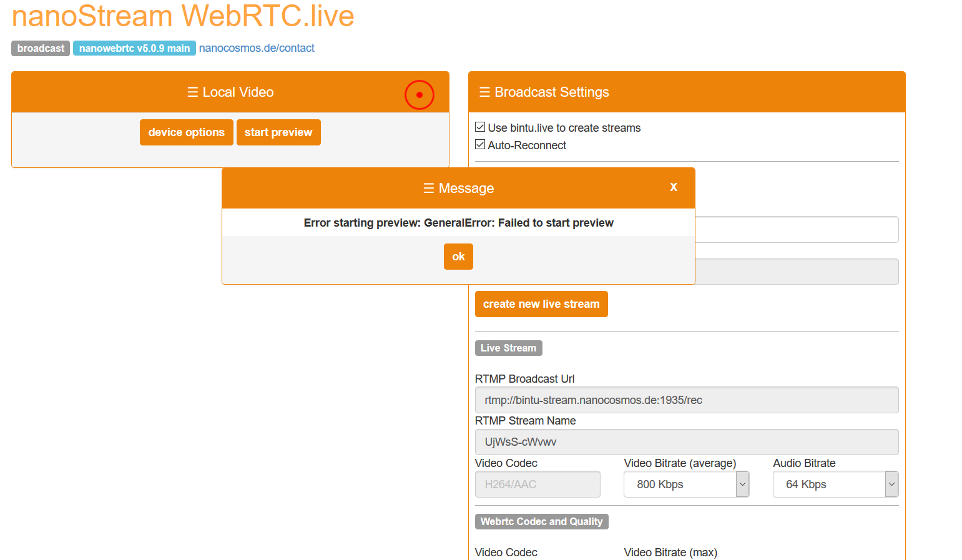962x560 pixels.
Task: Toggle Use bintu.live to create streams
Action: point(480,127)
